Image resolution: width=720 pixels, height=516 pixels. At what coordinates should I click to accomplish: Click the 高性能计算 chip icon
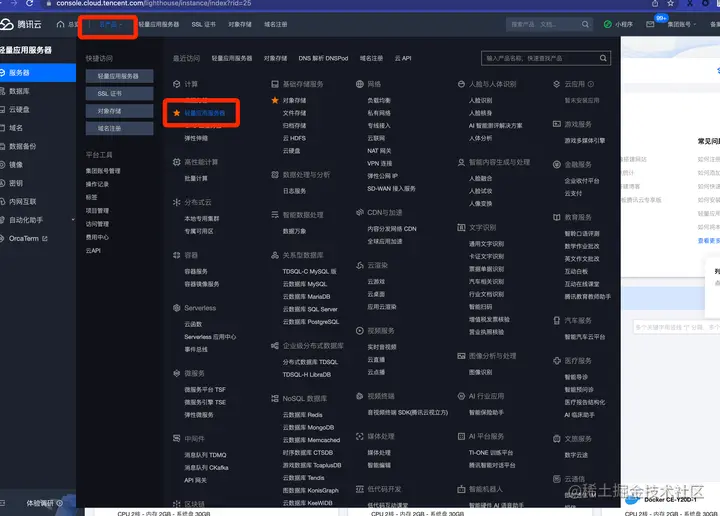(176, 162)
